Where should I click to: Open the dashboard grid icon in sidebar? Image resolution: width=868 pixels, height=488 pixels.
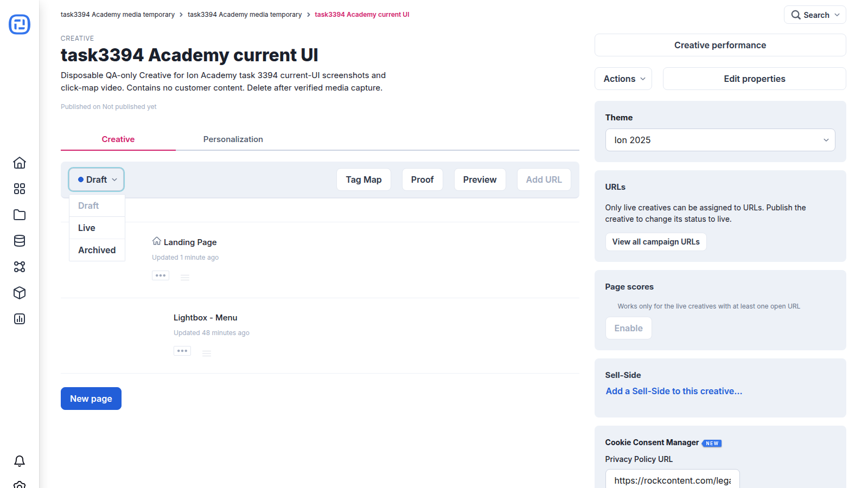20,189
